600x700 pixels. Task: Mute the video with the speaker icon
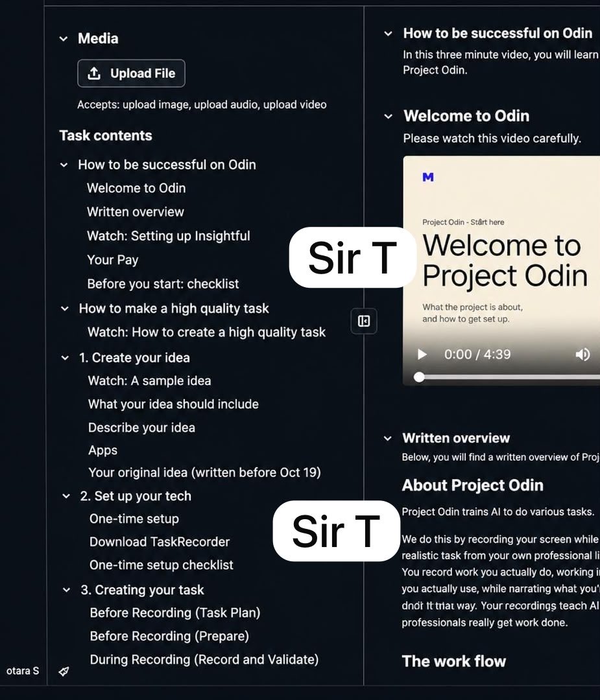click(x=582, y=355)
